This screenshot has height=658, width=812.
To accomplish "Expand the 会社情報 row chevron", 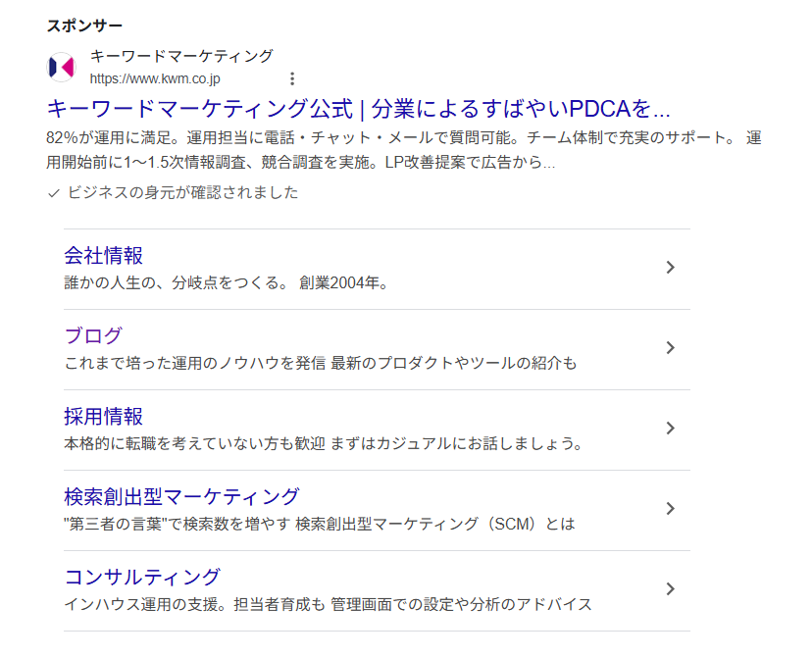I will pos(670,267).
